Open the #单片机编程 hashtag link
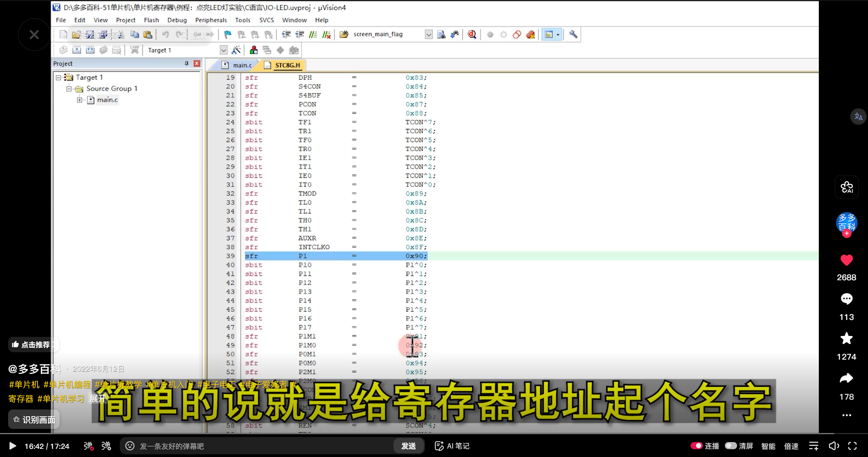 point(67,385)
